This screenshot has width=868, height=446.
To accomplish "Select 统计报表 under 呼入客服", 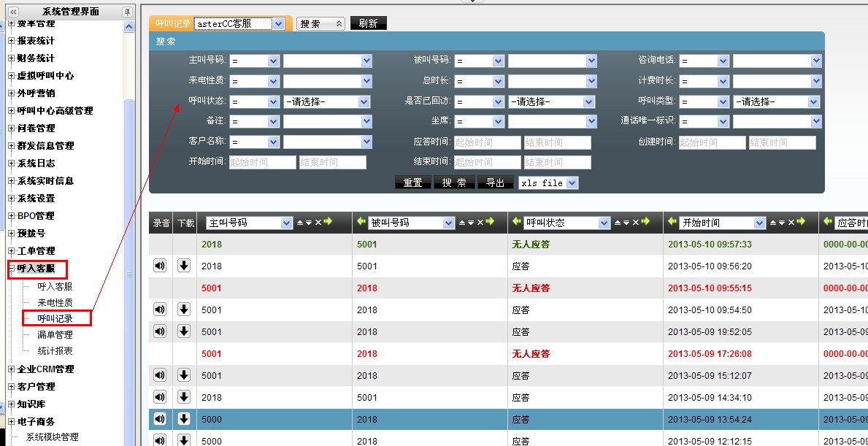I will 55,351.
